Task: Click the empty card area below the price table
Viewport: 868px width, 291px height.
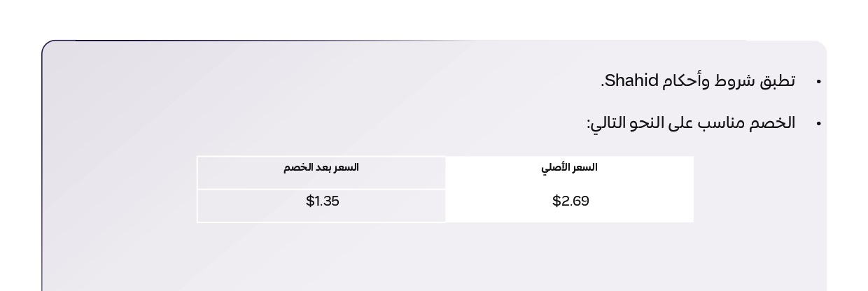Action: click(434, 257)
